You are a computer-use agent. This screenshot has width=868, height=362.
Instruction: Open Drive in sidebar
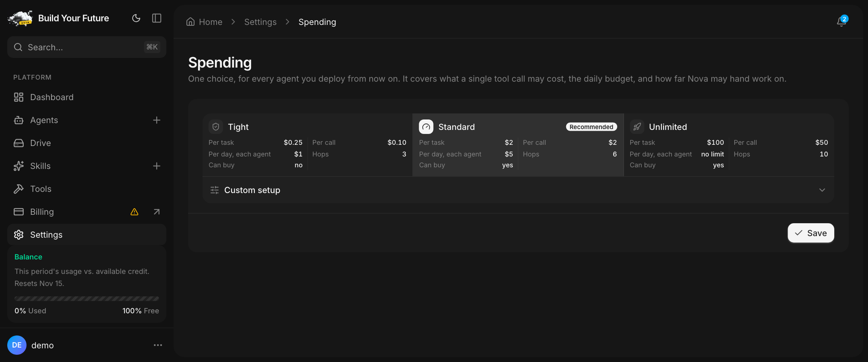pos(87,143)
